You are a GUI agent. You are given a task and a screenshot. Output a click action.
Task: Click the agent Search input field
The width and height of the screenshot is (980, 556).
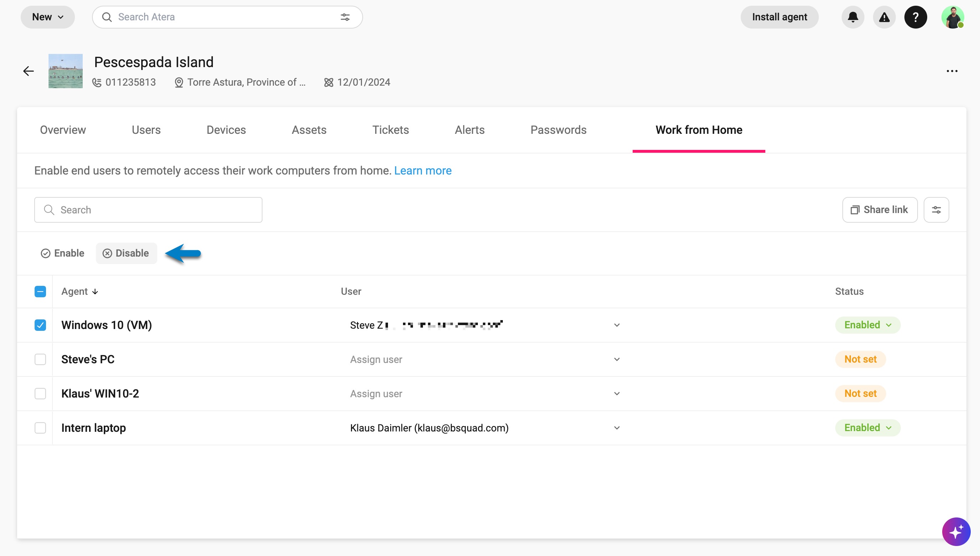[148, 209]
